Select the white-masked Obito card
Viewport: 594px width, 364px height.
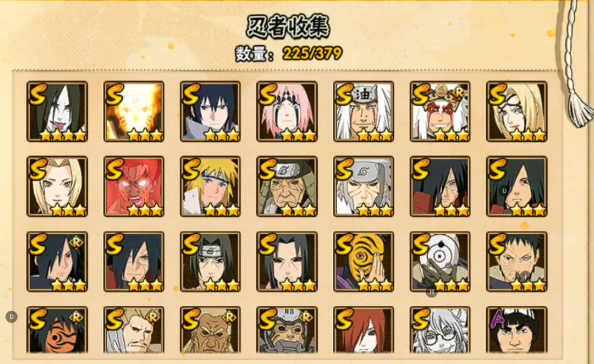440,262
